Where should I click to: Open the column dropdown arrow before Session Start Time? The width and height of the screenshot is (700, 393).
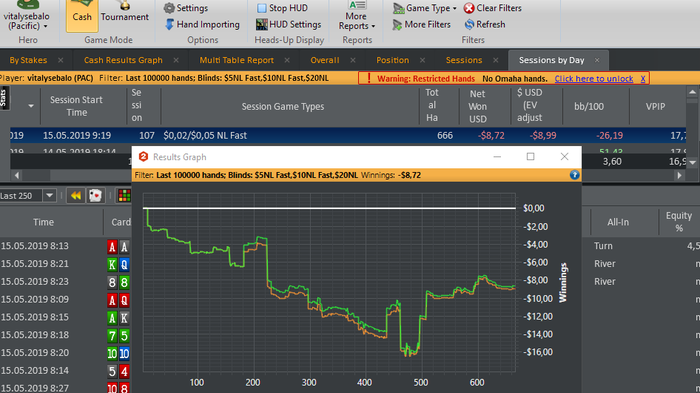[31, 106]
